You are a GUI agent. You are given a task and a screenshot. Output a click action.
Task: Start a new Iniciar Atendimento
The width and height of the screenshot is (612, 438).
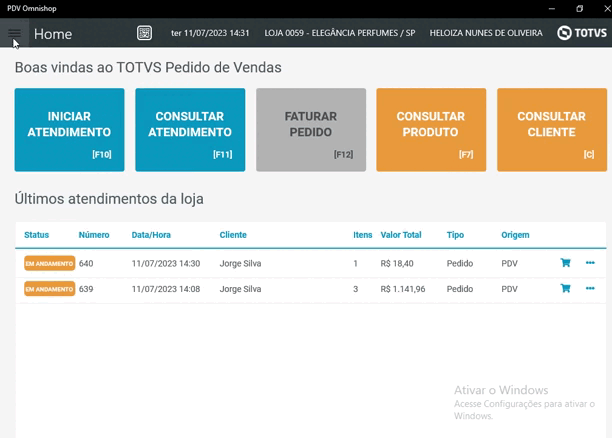coord(69,130)
